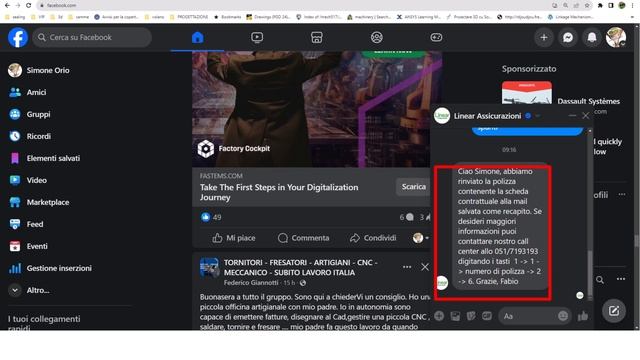Close the Linear Assicurazioni chat
Image resolution: width=640 pixels, height=360 pixels.
(586, 116)
